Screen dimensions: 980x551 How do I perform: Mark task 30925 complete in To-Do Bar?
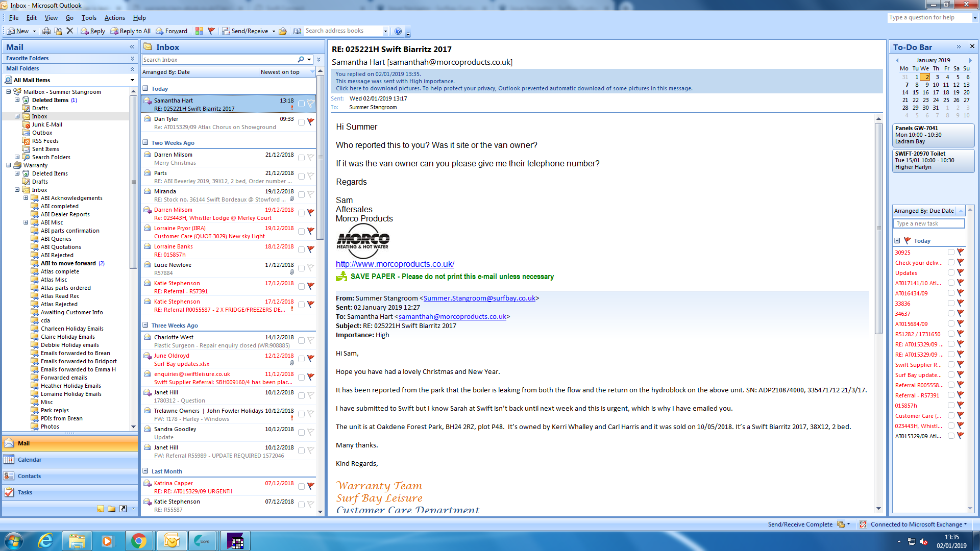coord(951,252)
